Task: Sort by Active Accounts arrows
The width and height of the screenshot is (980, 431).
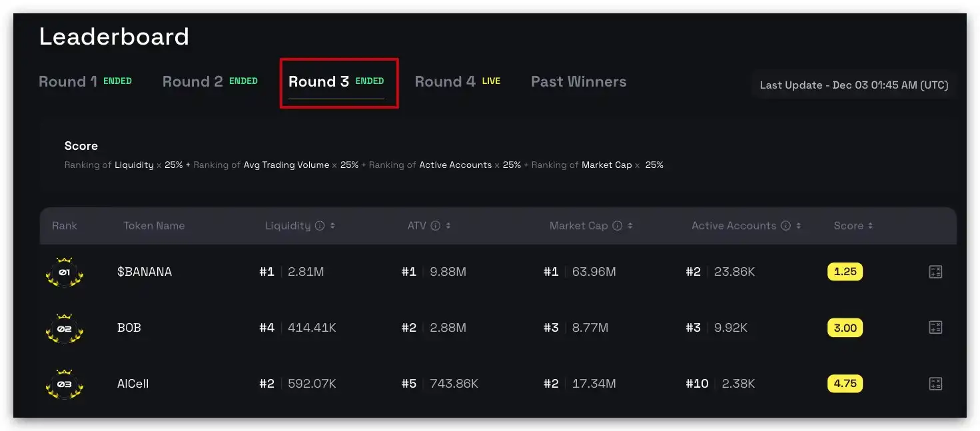Action: pos(798,226)
